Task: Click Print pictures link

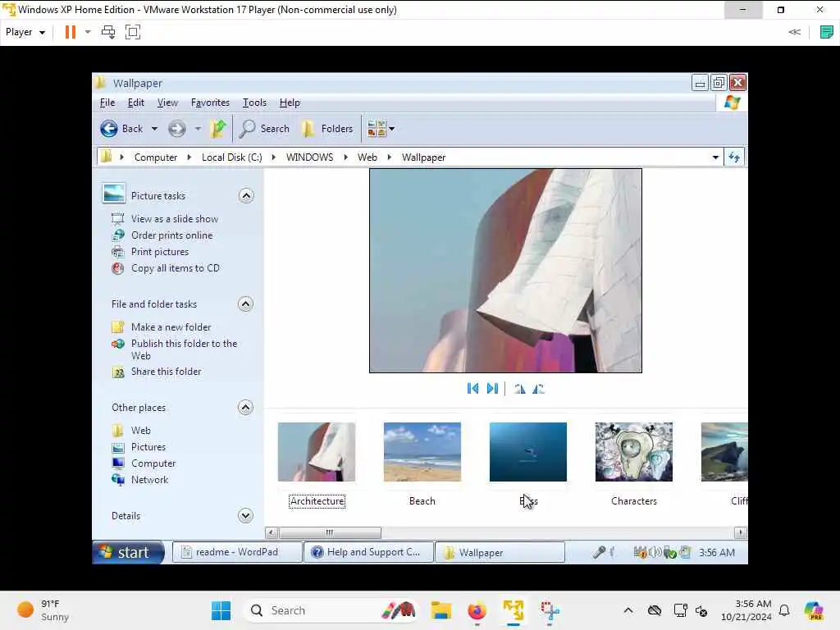Action: [x=160, y=252]
